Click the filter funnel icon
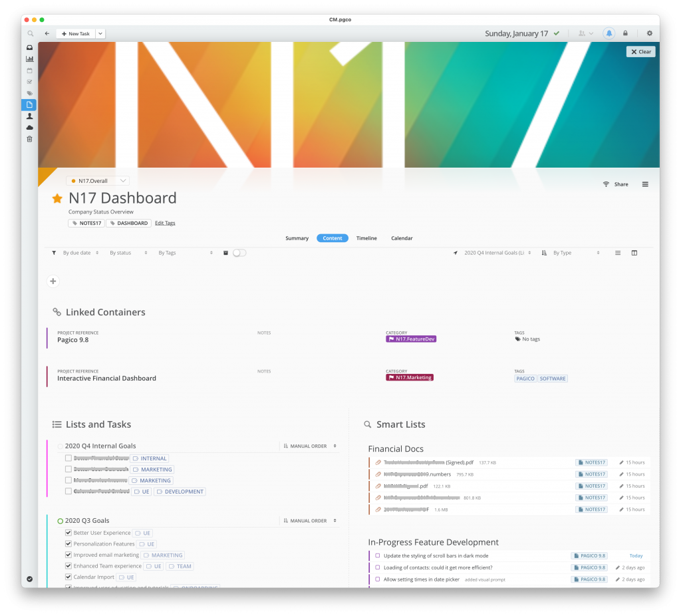This screenshot has width=681, height=616. pyautogui.click(x=54, y=253)
